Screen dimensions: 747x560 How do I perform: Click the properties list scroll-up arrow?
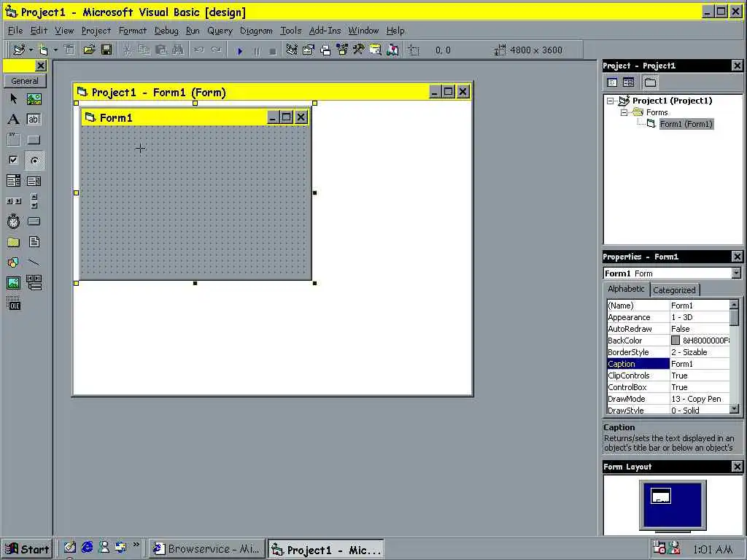point(735,304)
